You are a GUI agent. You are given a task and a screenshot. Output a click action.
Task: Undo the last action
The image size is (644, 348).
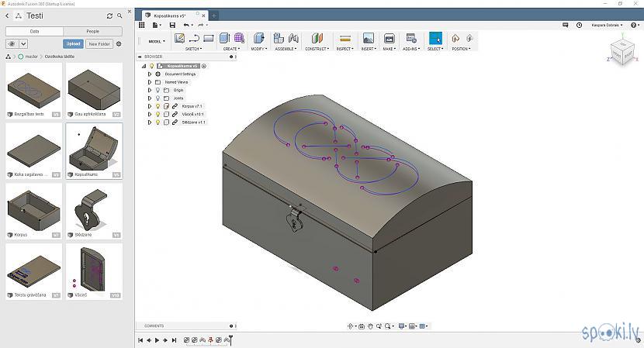click(x=186, y=25)
